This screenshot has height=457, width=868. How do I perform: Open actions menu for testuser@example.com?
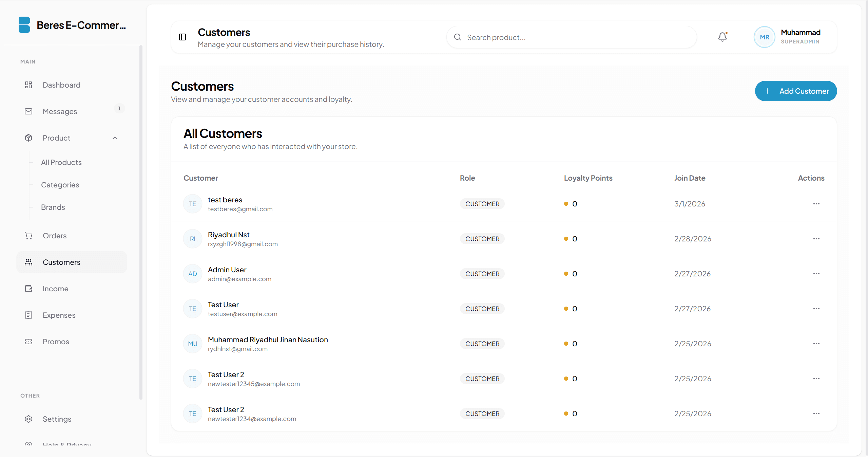(x=816, y=309)
